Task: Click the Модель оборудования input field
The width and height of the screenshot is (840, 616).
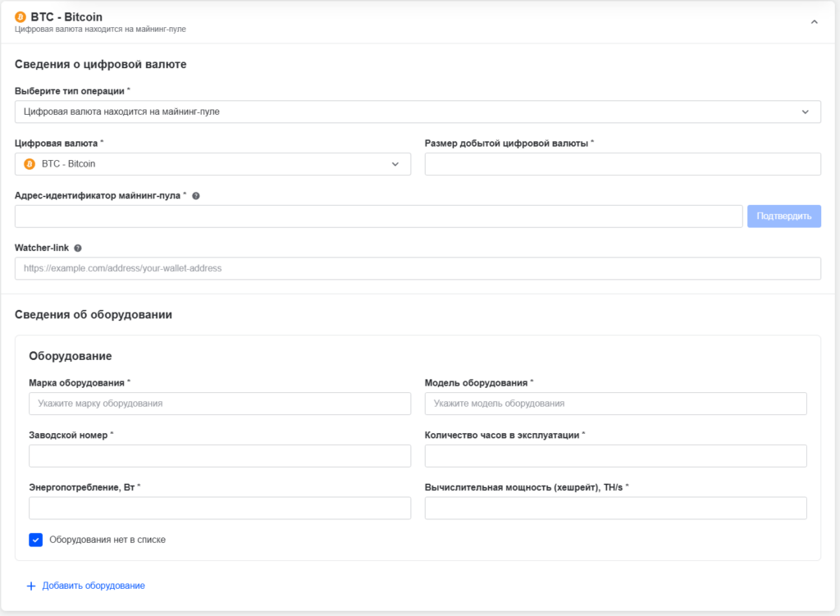Action: point(615,404)
